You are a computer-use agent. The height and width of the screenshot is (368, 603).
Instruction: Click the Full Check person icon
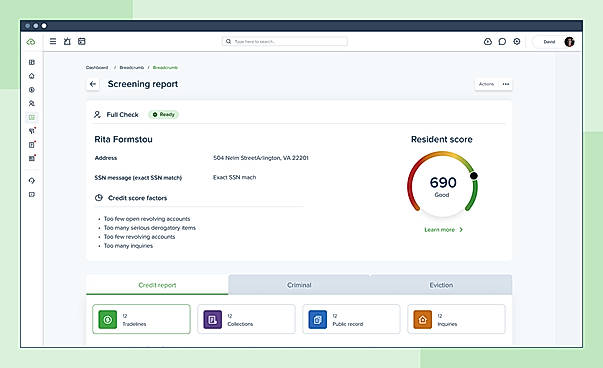97,114
